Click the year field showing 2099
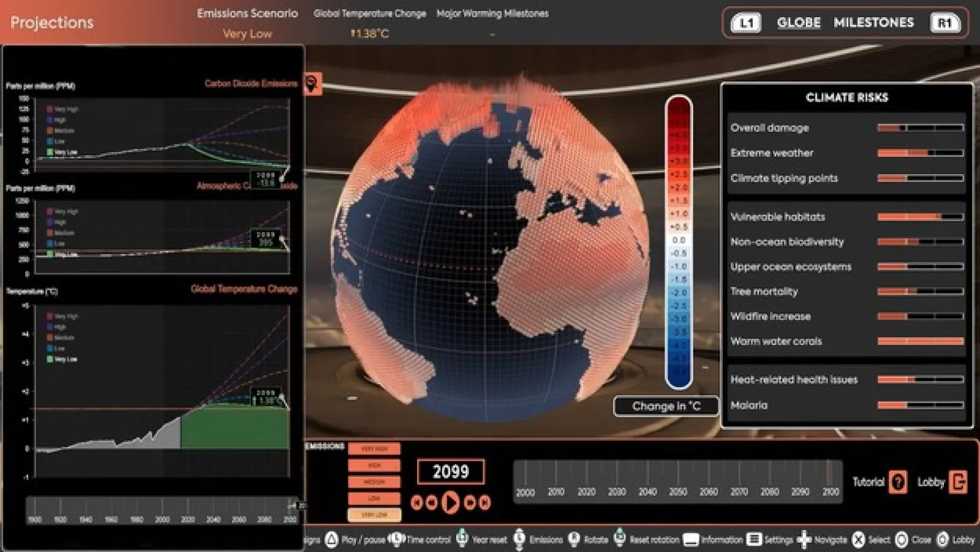 [x=450, y=472]
